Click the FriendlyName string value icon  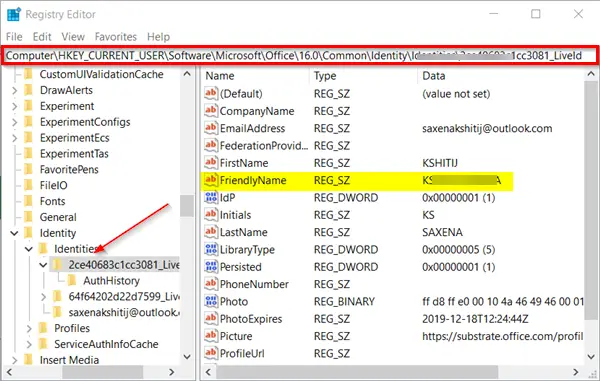point(211,180)
